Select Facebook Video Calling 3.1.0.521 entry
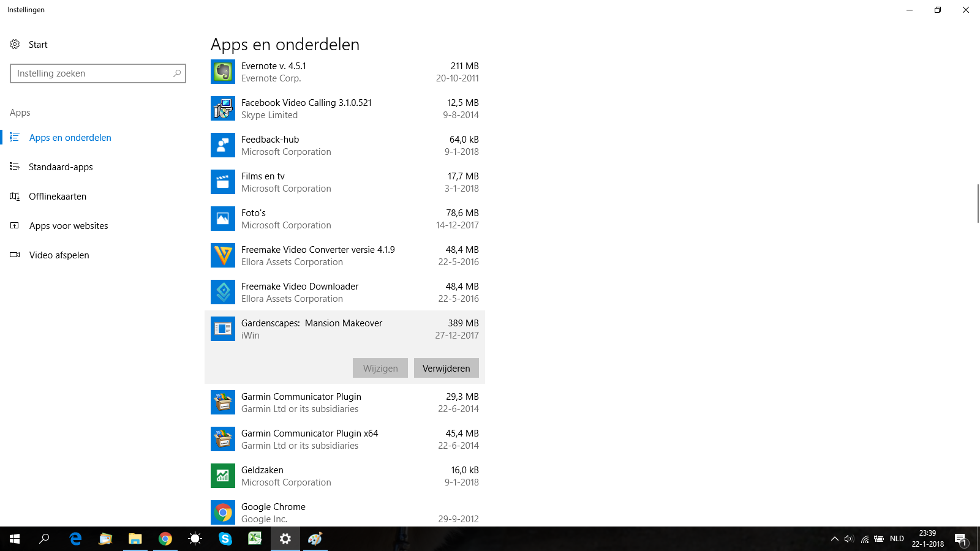This screenshot has height=551, width=980. [x=345, y=108]
